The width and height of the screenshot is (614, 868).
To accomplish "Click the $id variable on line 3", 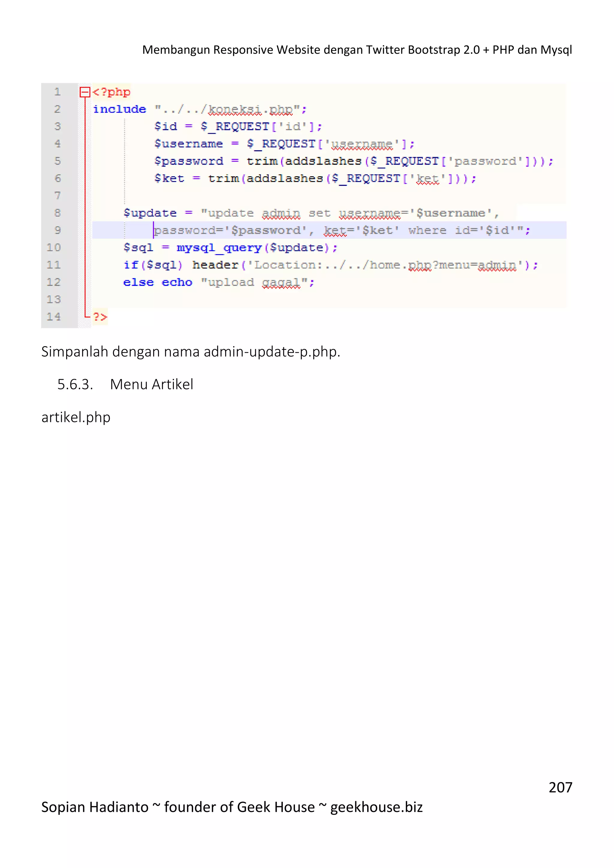I will click(x=165, y=126).
